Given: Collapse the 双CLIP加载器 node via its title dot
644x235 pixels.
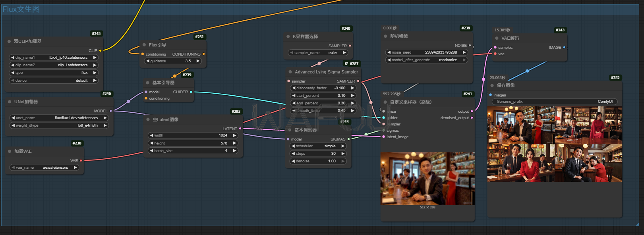Looking at the screenshot, I should tap(9, 41).
